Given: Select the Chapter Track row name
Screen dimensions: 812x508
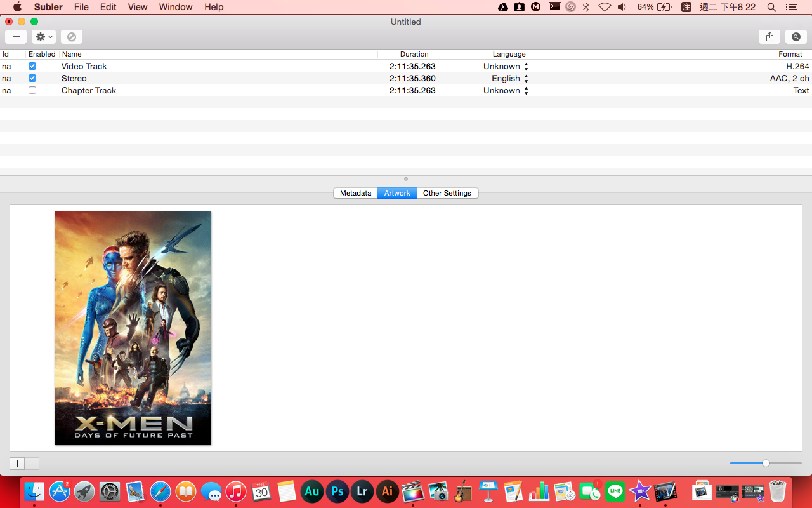Looking at the screenshot, I should tap(89, 90).
